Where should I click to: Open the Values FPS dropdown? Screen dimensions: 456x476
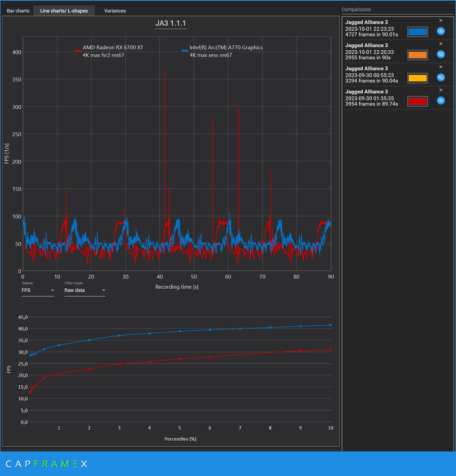38,290
